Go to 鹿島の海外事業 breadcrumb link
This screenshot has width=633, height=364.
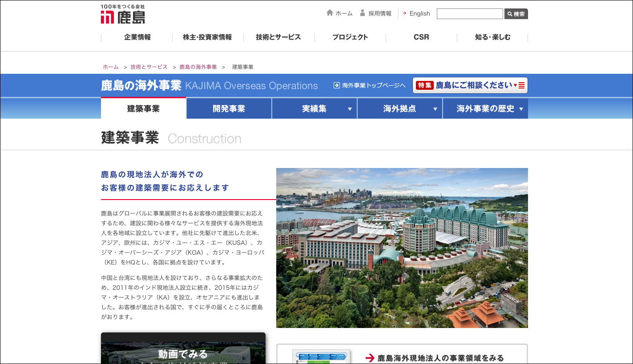pos(198,67)
